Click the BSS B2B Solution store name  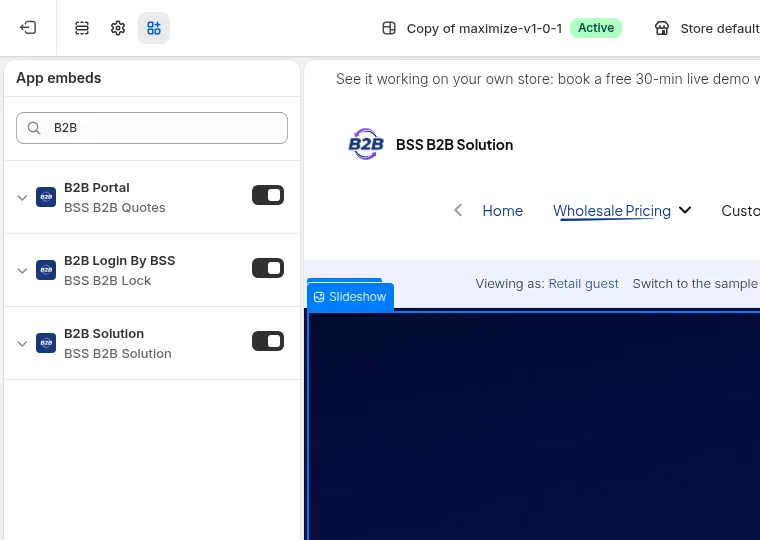coord(454,145)
